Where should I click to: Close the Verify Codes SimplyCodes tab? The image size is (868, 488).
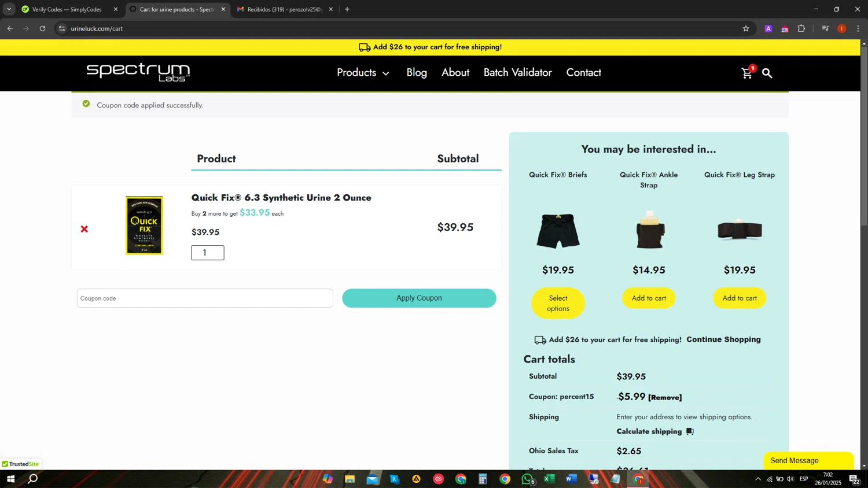pos(115,9)
